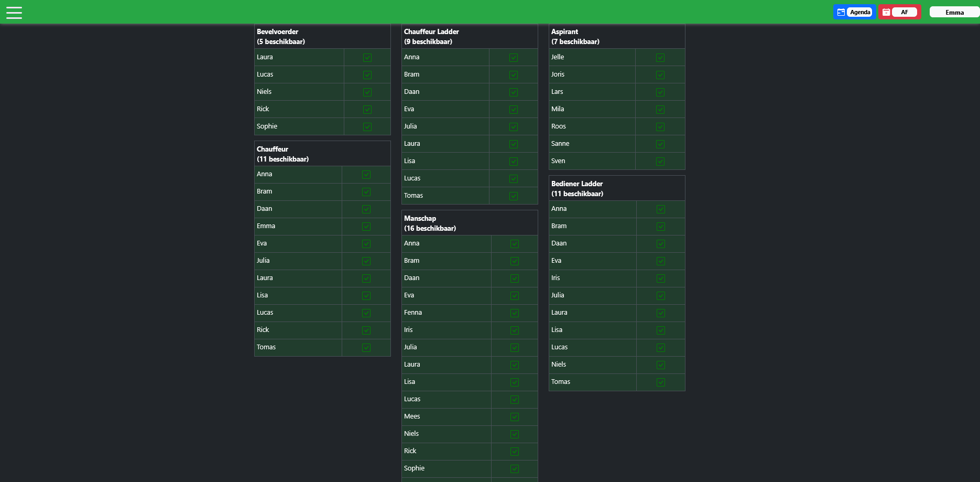Toggle Laura's checkbox under Bevelvoerder

point(367,57)
